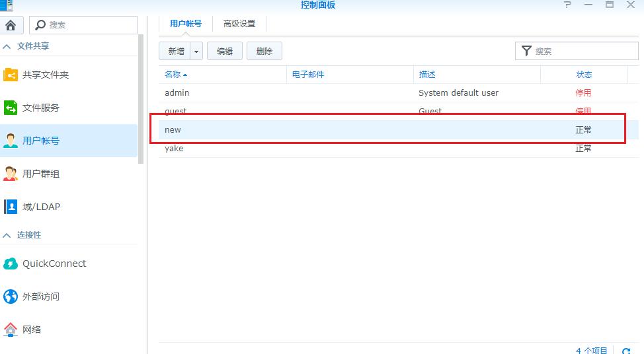Open the 用户群组 group icon
644x354 pixels.
[11, 174]
